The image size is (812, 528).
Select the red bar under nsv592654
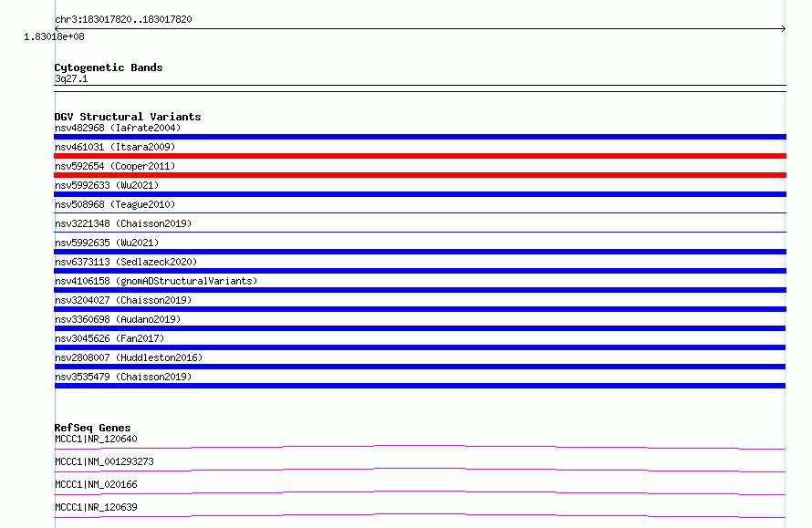[x=420, y=175]
